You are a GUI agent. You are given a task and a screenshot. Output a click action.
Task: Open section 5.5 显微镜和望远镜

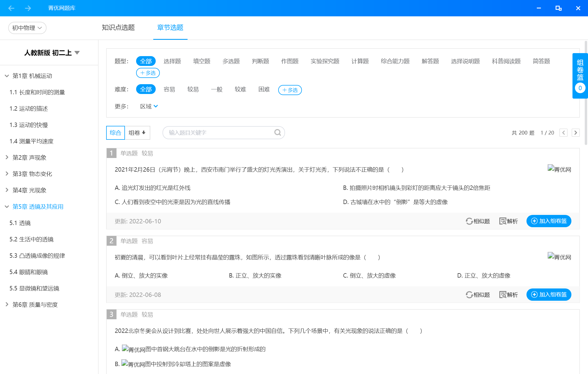(34, 288)
